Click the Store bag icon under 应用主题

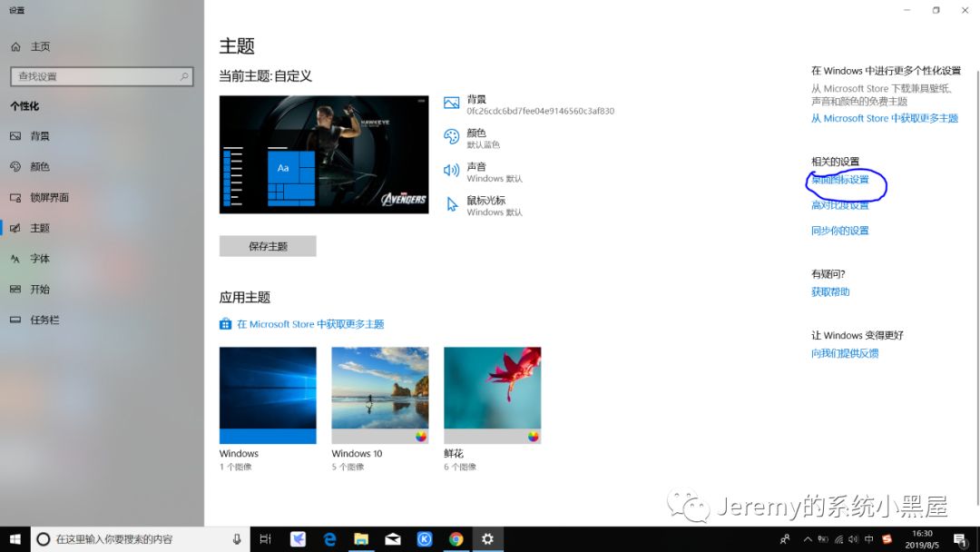pyautogui.click(x=225, y=324)
